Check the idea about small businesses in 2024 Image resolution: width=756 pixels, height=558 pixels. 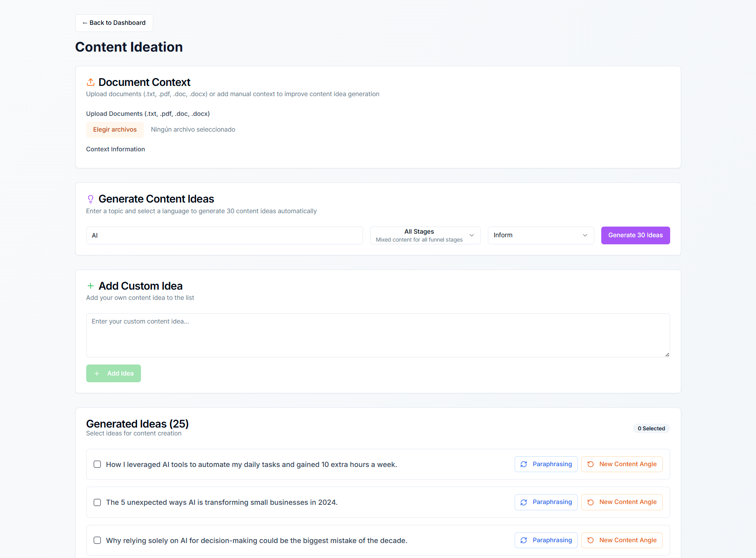click(97, 502)
